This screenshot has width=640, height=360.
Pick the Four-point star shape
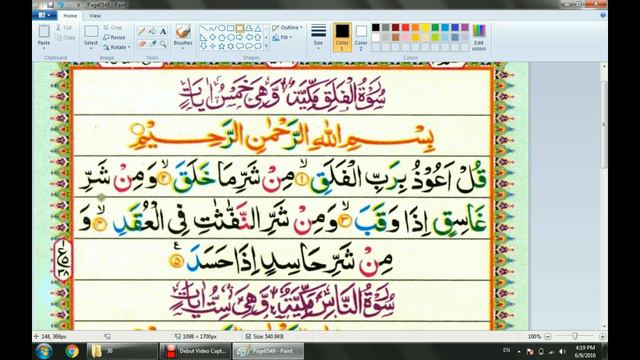coord(212,46)
